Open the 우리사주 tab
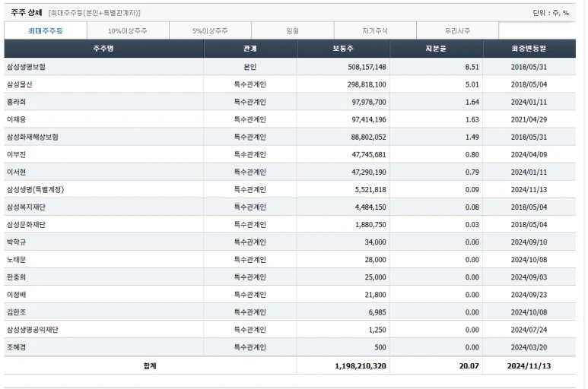 [x=457, y=30]
